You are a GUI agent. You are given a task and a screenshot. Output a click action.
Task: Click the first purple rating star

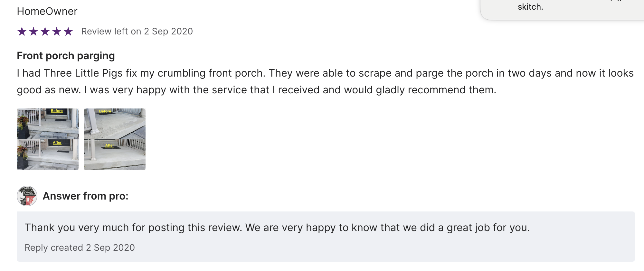(x=22, y=32)
